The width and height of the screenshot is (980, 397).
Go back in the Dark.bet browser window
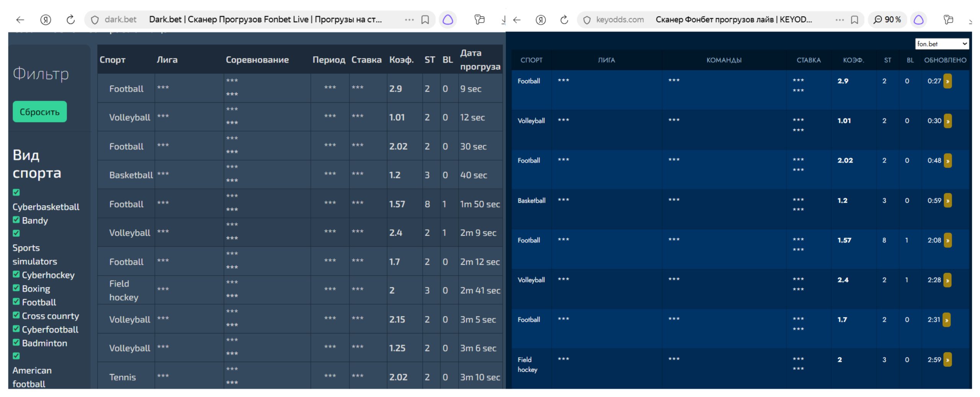(20, 20)
